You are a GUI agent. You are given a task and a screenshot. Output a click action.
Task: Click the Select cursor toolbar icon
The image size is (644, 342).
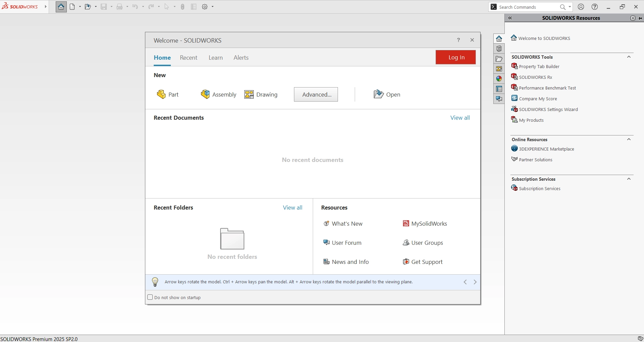[167, 7]
